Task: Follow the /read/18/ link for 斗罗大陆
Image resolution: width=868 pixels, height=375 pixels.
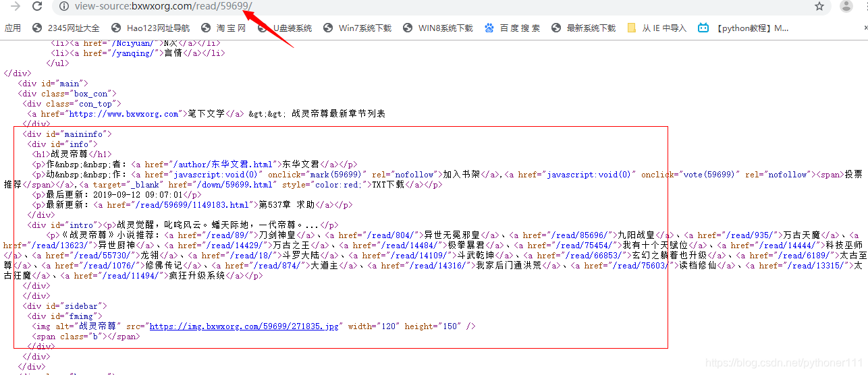Action: (248, 256)
